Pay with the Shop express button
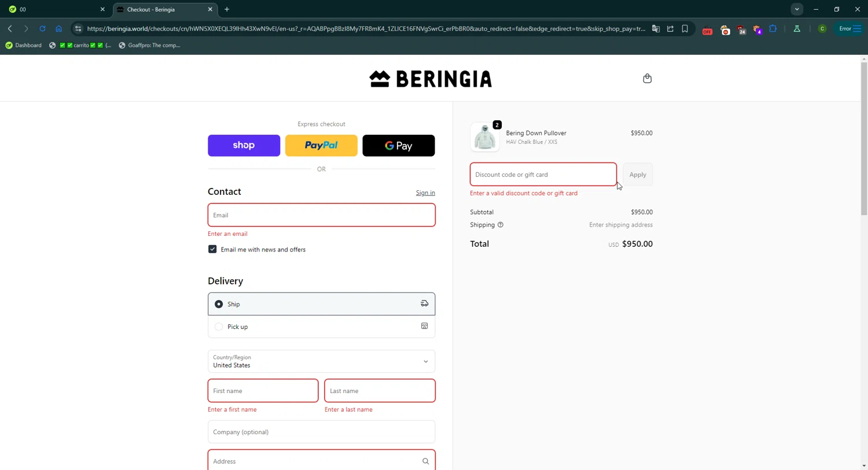 tap(244, 146)
